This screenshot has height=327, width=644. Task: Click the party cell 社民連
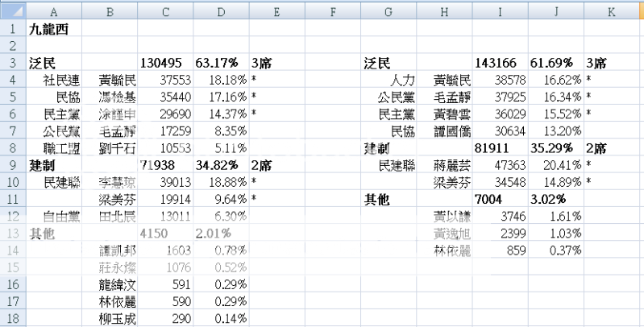tap(54, 80)
